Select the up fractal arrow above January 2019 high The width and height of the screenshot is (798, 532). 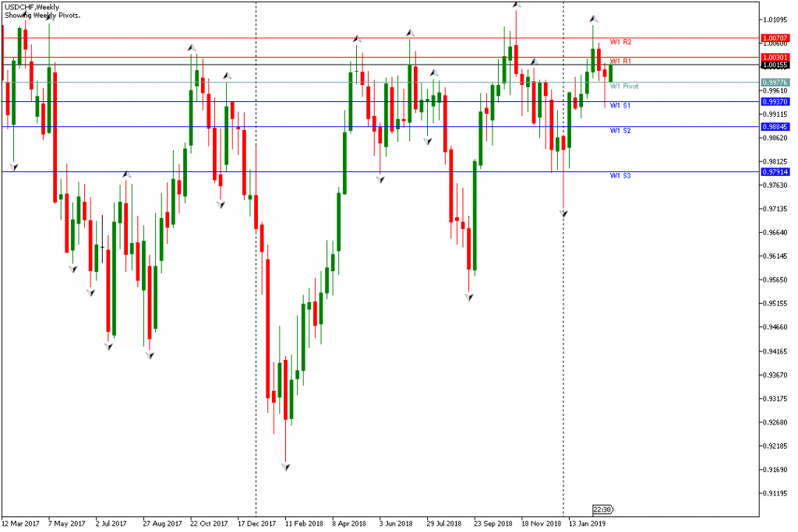[593, 18]
